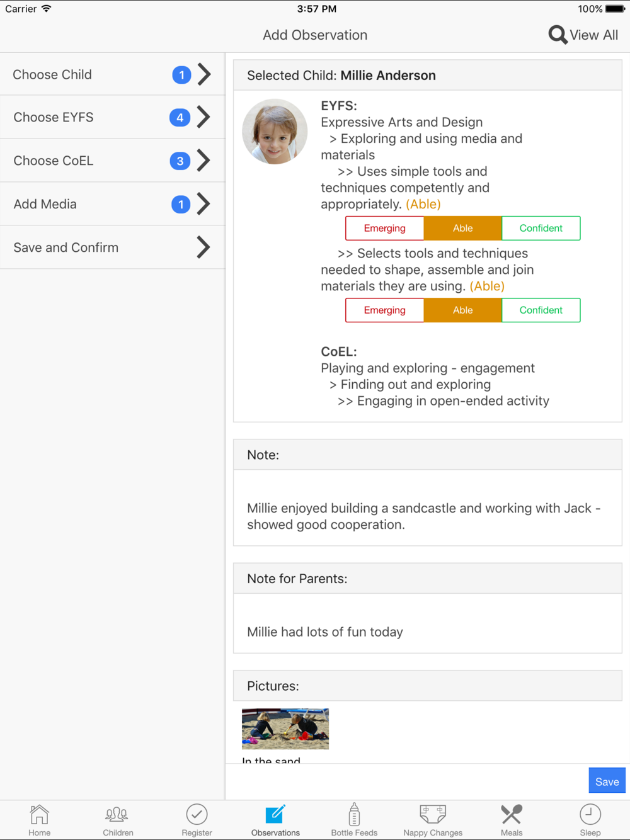Tap Millie Anderson's profile photo
Viewport: 630px width, 840px height.
pyautogui.click(x=275, y=132)
